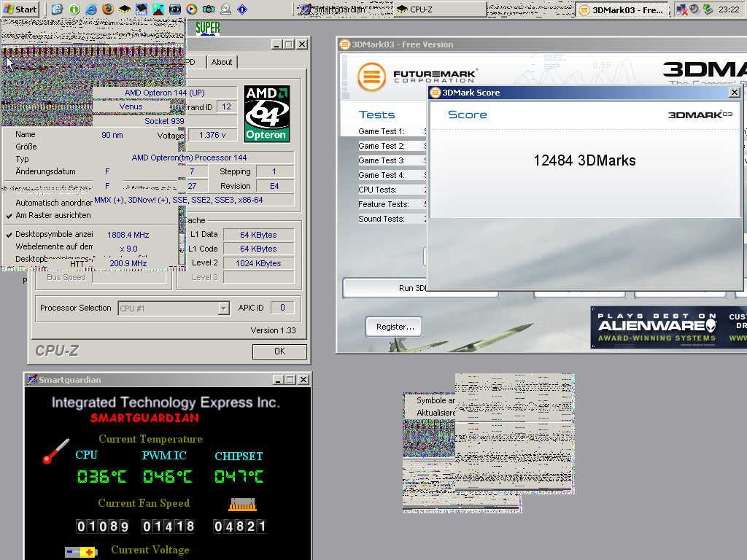Open the blue diamond info icon in quick launch
747x560 pixels.
click(x=242, y=9)
